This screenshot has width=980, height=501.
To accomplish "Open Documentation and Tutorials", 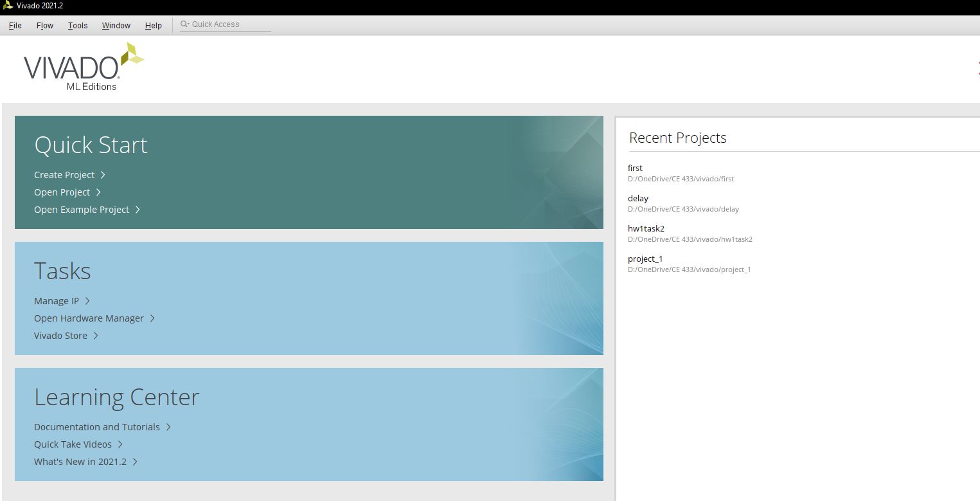I will click(97, 427).
